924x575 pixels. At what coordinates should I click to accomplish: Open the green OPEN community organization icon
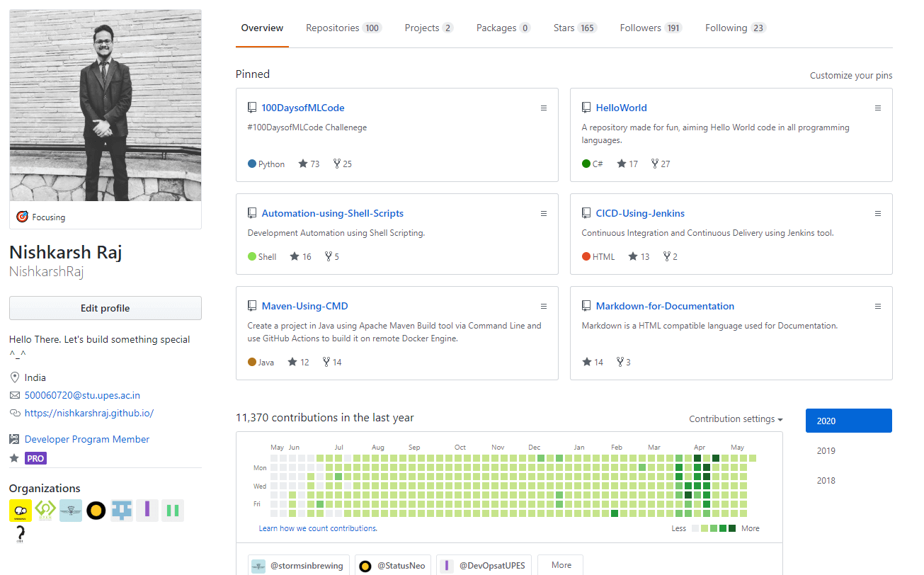[45, 510]
